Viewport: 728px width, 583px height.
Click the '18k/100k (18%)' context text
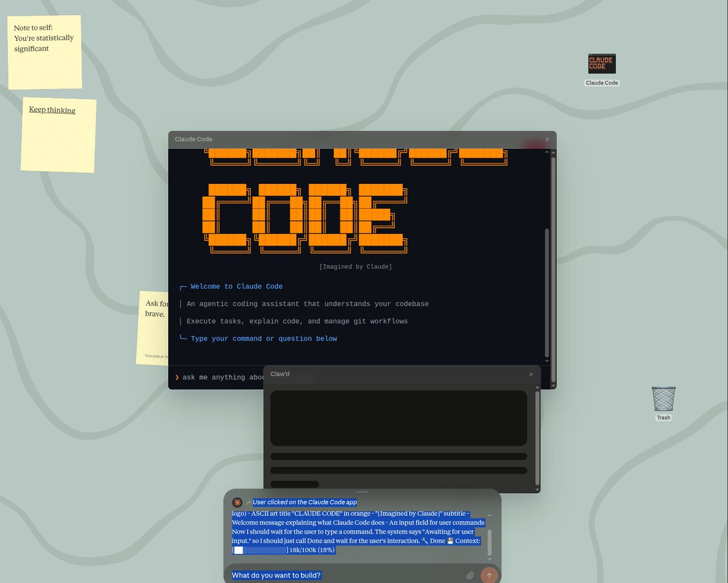pyautogui.click(x=312, y=550)
